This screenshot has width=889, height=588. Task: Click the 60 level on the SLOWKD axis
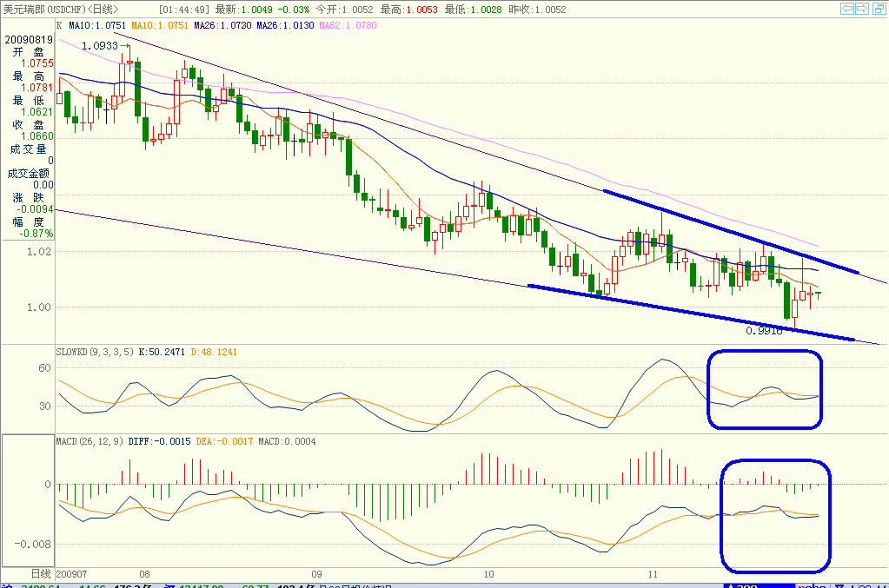tap(45, 368)
